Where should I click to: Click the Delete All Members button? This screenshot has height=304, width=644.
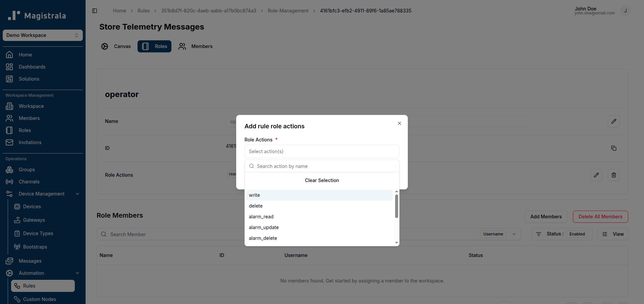600,217
